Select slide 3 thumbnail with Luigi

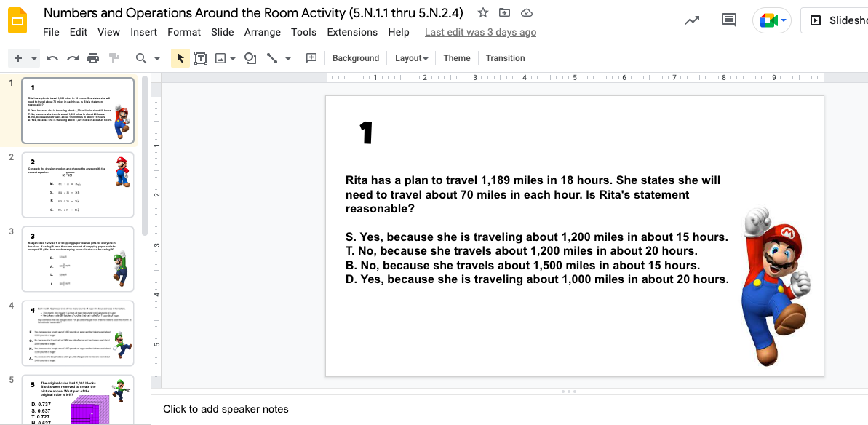click(x=78, y=259)
